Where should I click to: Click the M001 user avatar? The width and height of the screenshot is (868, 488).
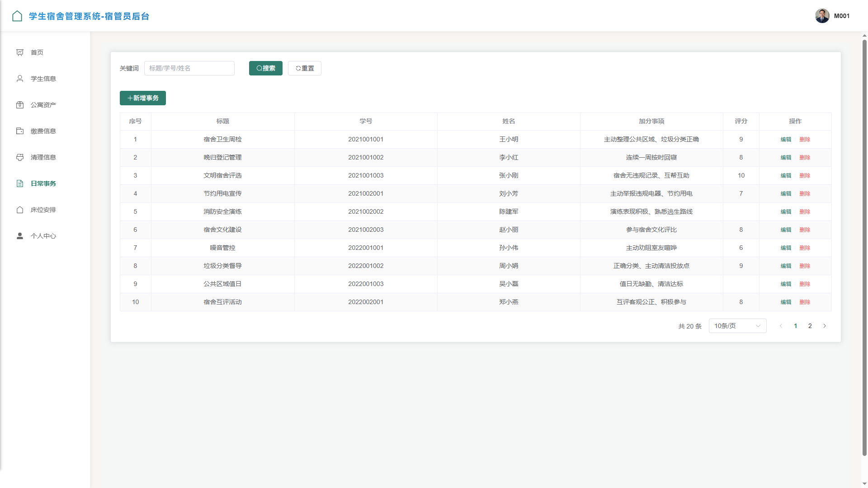point(822,16)
